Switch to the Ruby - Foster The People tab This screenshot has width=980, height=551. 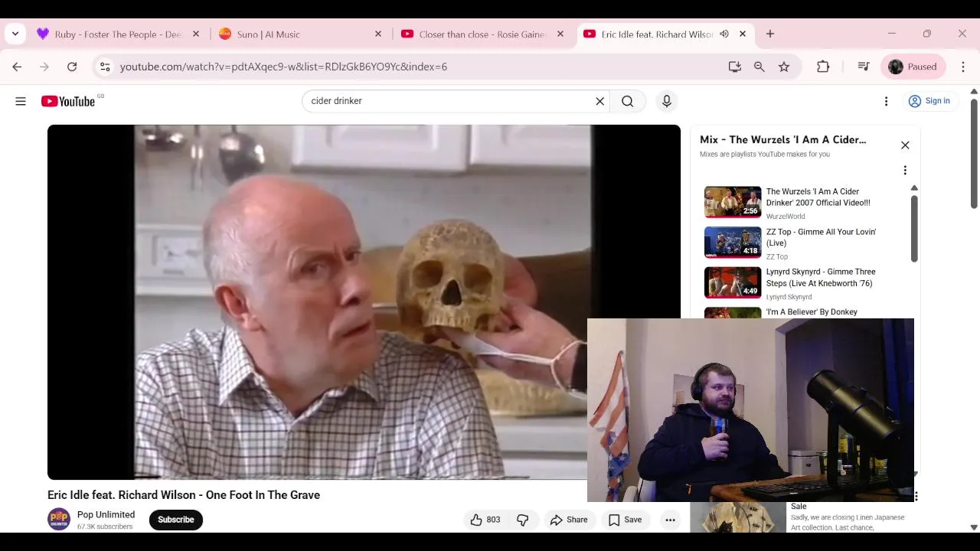(119, 34)
